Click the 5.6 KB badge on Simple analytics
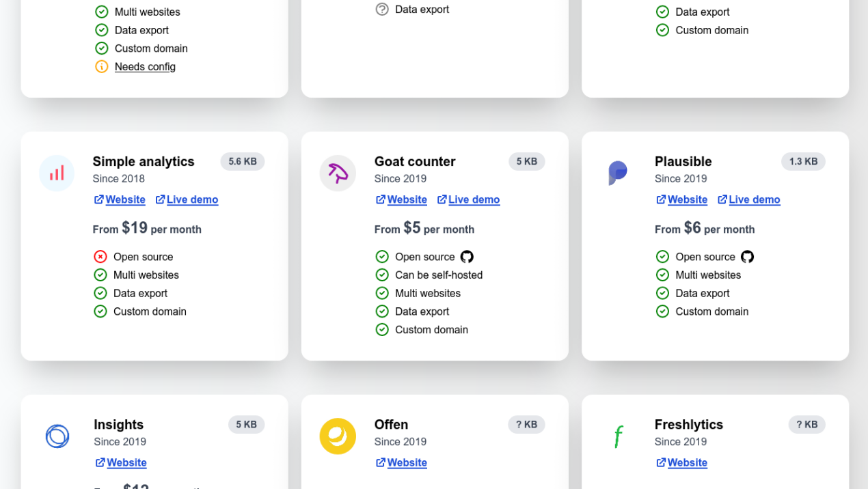Viewport: 868px width, 489px height. click(x=243, y=161)
